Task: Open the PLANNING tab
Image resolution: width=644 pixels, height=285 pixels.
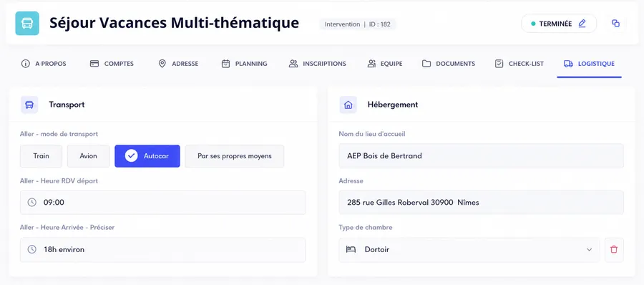Action: coord(245,64)
